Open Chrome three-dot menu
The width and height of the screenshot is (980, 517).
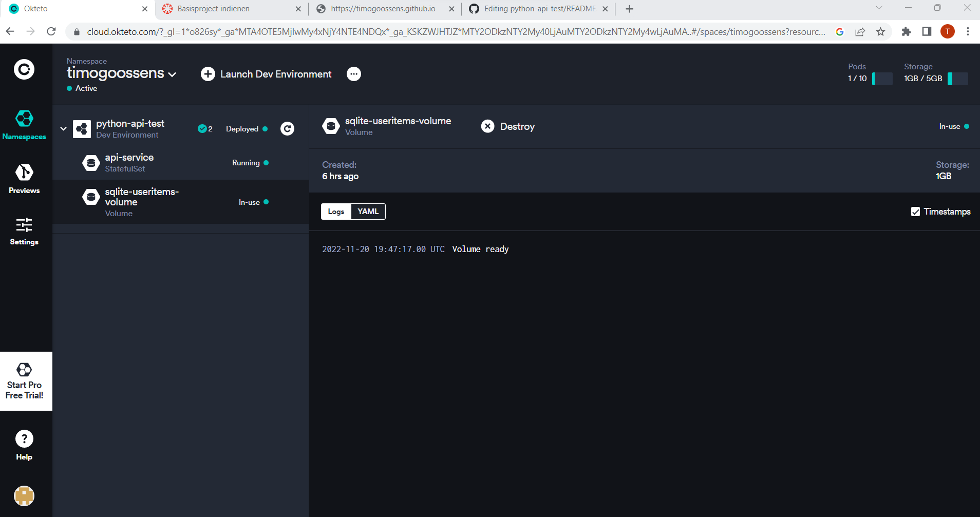point(968,31)
